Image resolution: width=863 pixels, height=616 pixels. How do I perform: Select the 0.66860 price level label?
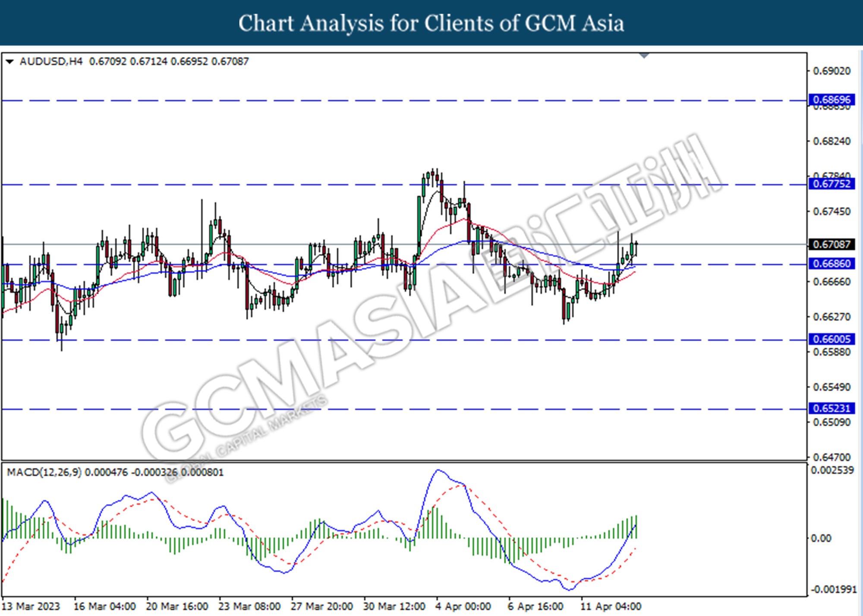click(832, 264)
